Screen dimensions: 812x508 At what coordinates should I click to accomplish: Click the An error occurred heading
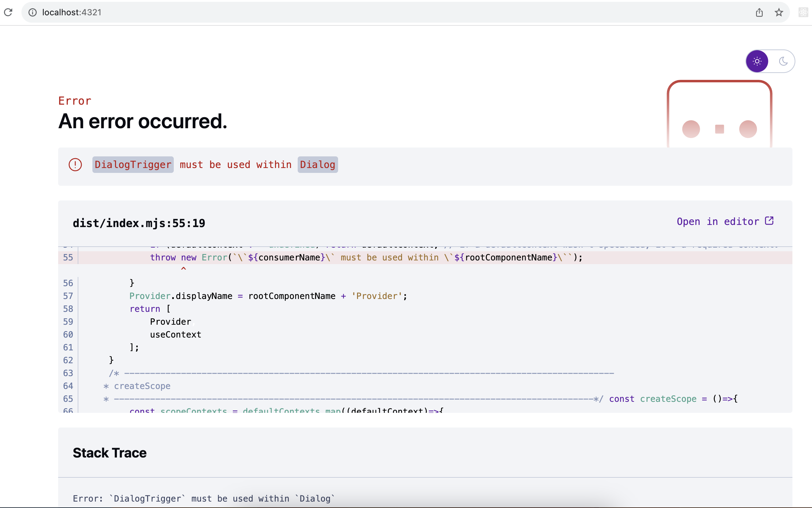[x=143, y=121]
